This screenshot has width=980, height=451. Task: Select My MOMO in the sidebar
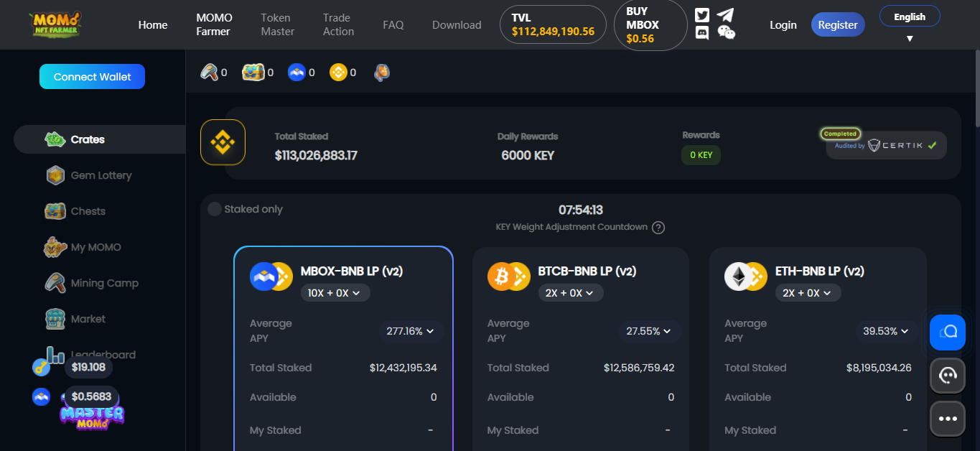[x=99, y=247]
